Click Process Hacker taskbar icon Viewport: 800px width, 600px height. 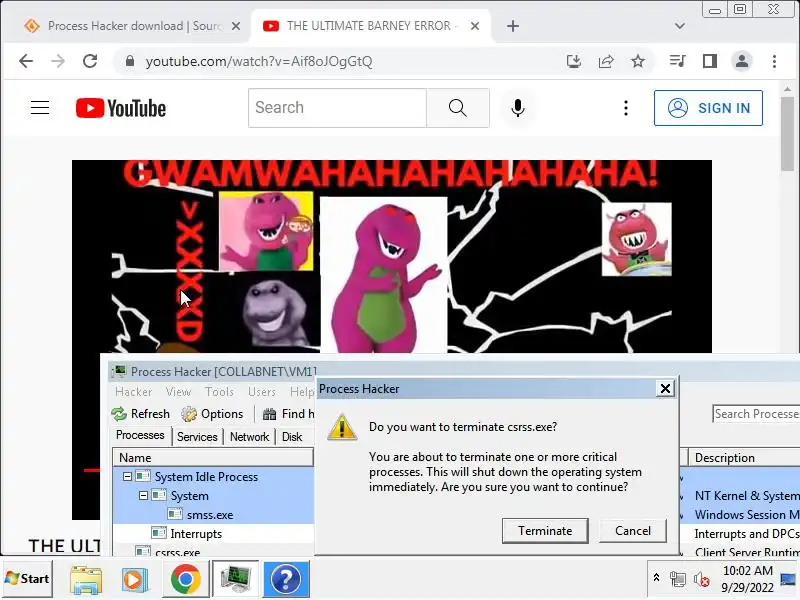pyautogui.click(x=235, y=579)
